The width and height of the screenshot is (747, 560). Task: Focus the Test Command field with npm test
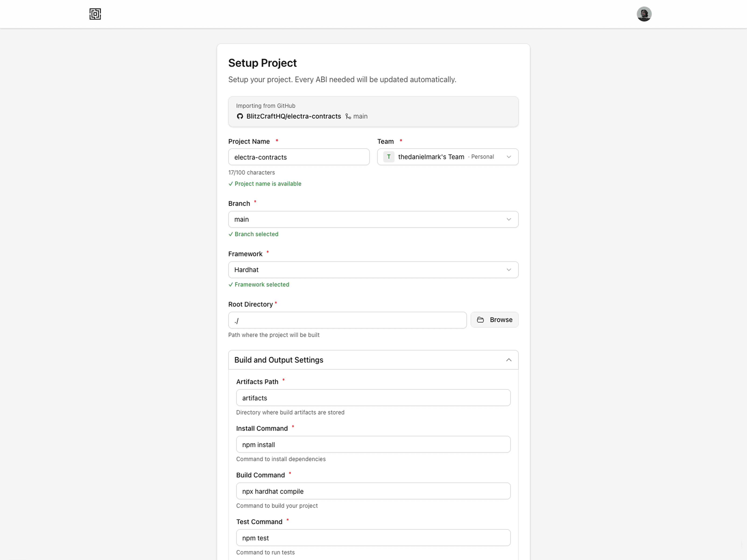pyautogui.click(x=373, y=537)
